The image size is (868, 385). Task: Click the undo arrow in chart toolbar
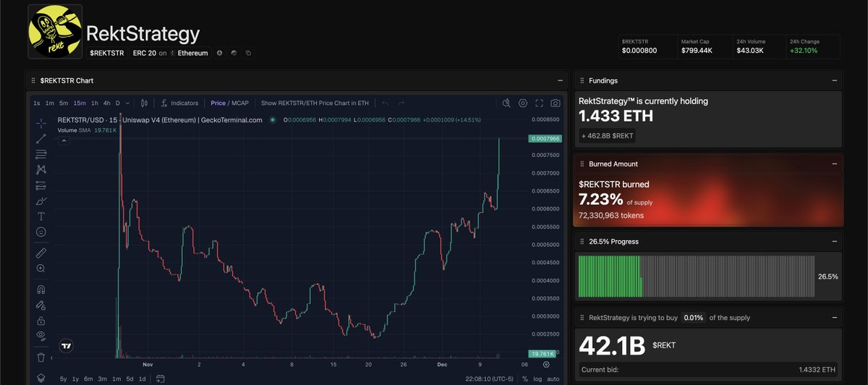(386, 103)
